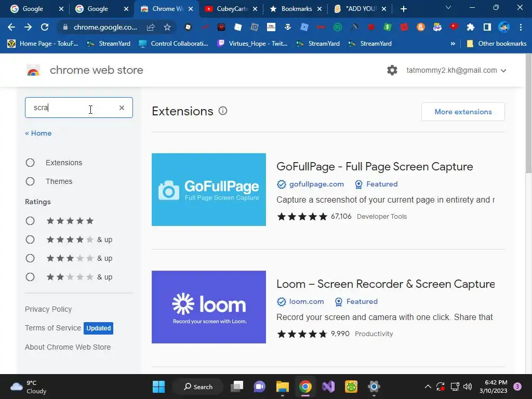Share this page from address bar
The height and width of the screenshot is (399, 532).
[151, 27]
